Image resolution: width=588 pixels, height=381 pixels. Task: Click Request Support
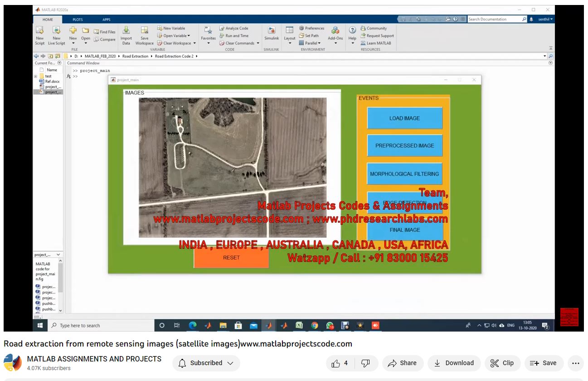click(377, 35)
